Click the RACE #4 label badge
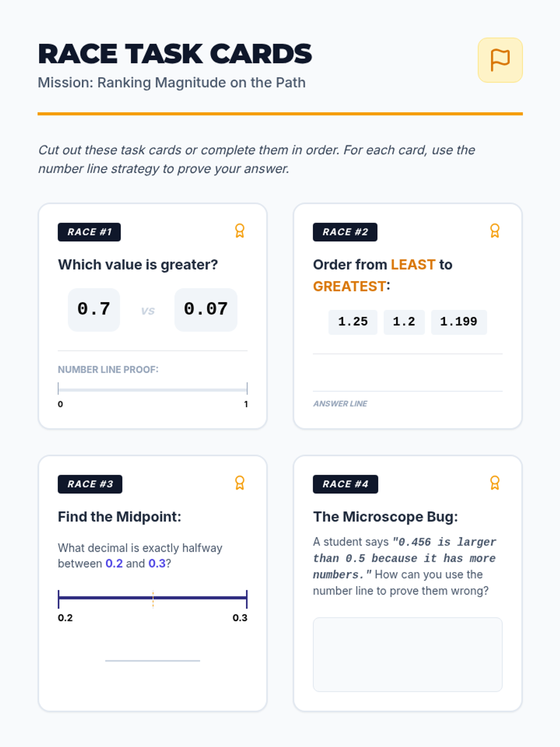Image resolution: width=560 pixels, height=747 pixels. 345,484
